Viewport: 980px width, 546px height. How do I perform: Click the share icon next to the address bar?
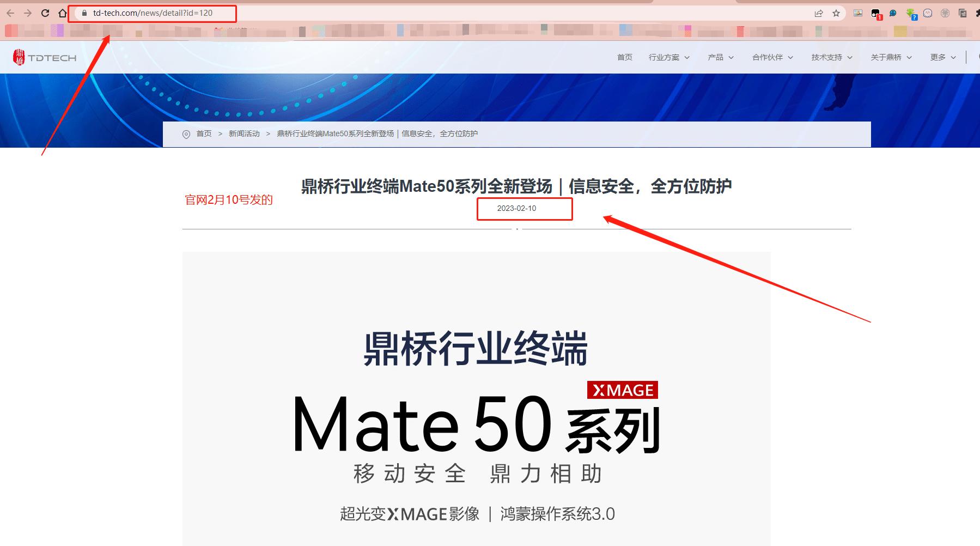[x=819, y=13]
